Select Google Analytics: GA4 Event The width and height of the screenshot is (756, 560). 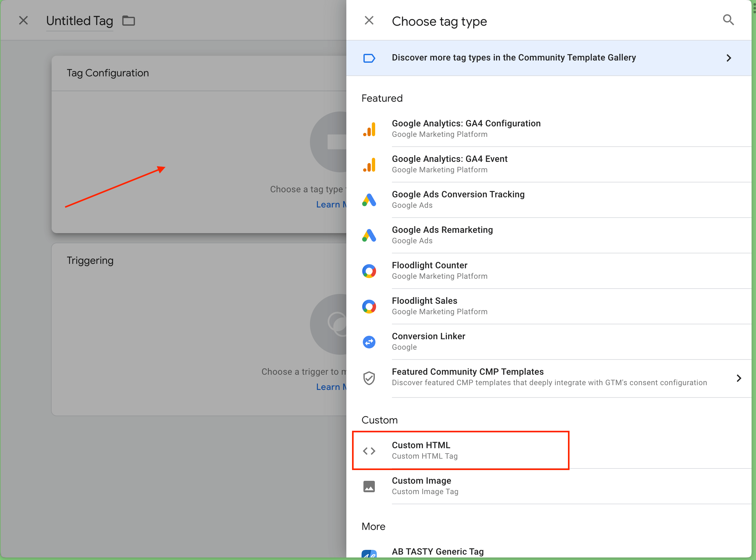(x=549, y=164)
